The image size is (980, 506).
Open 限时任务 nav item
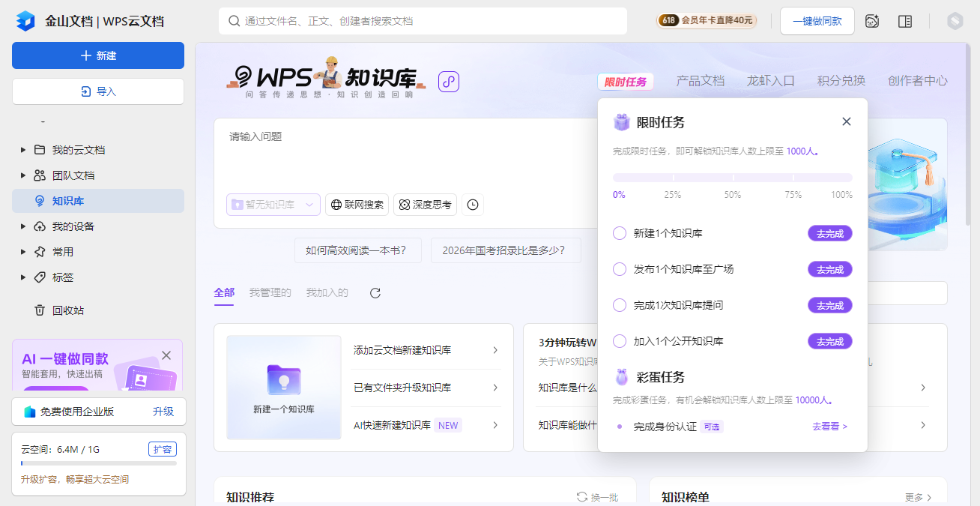(x=626, y=82)
